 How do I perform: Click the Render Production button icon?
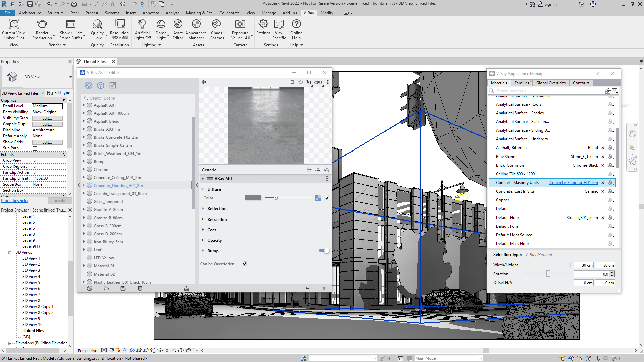(42, 24)
